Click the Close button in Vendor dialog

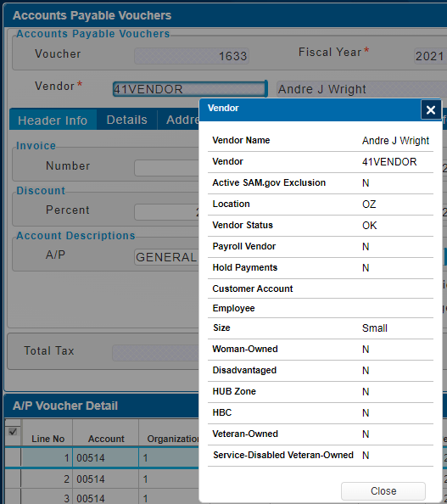coord(383,490)
